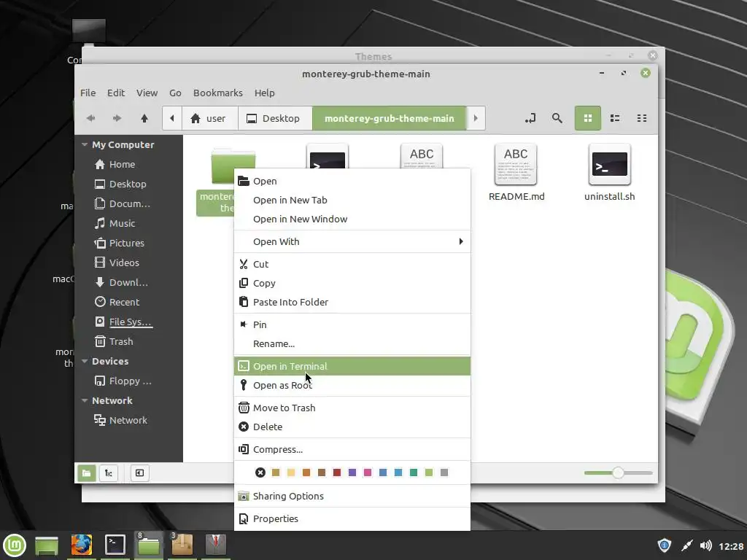Switch to list view
Image resolution: width=747 pixels, height=560 pixels.
pos(615,118)
